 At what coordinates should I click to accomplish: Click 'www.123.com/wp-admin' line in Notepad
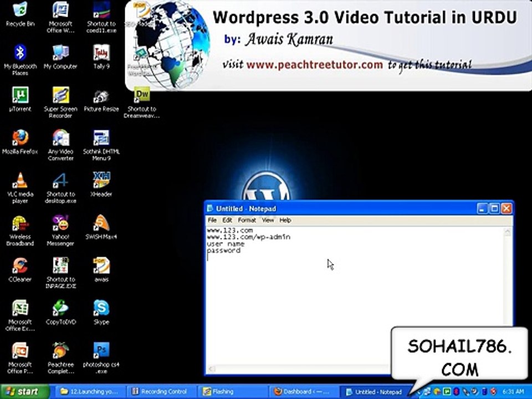point(248,237)
